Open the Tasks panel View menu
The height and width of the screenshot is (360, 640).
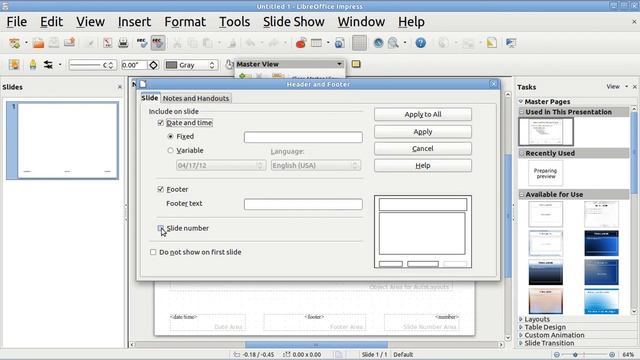pos(617,87)
